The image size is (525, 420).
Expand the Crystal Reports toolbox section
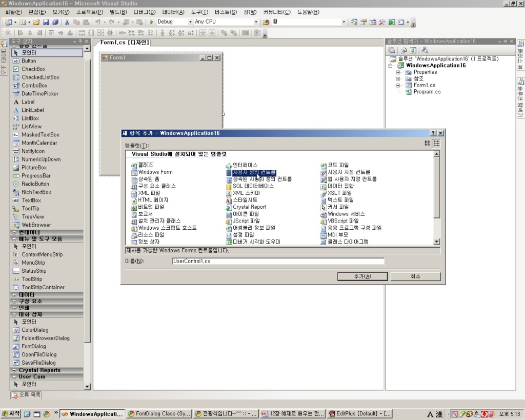(x=14, y=370)
